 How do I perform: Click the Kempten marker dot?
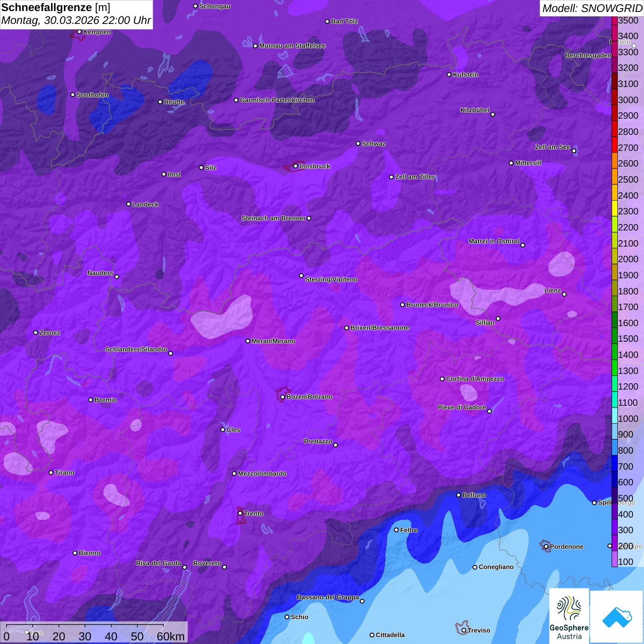click(x=79, y=32)
